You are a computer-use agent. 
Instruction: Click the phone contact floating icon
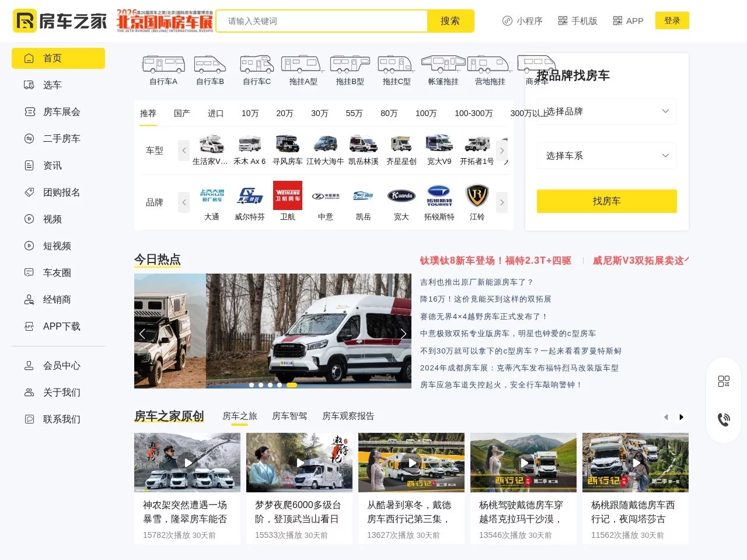point(724,419)
